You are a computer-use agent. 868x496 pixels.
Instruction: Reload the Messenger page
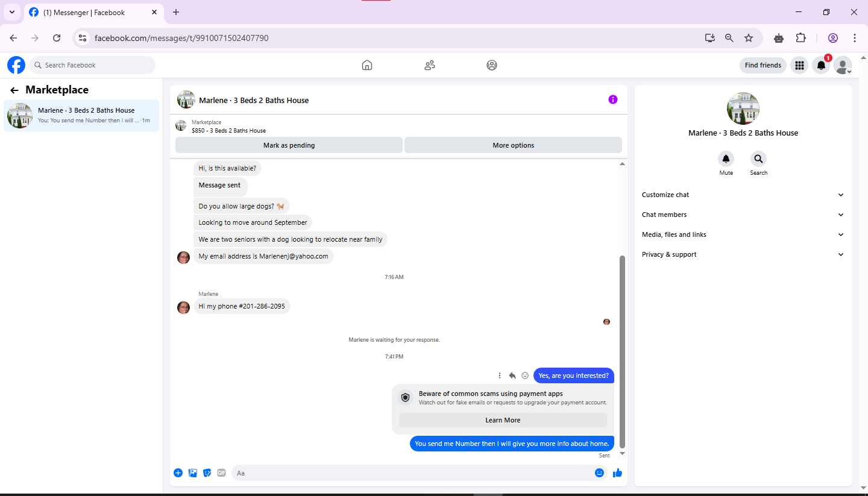(57, 38)
